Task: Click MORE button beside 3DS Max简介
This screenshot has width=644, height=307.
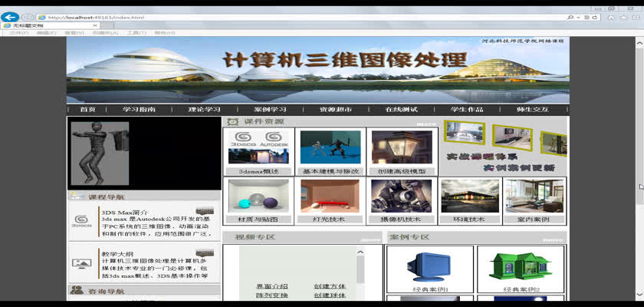Action: (x=205, y=211)
